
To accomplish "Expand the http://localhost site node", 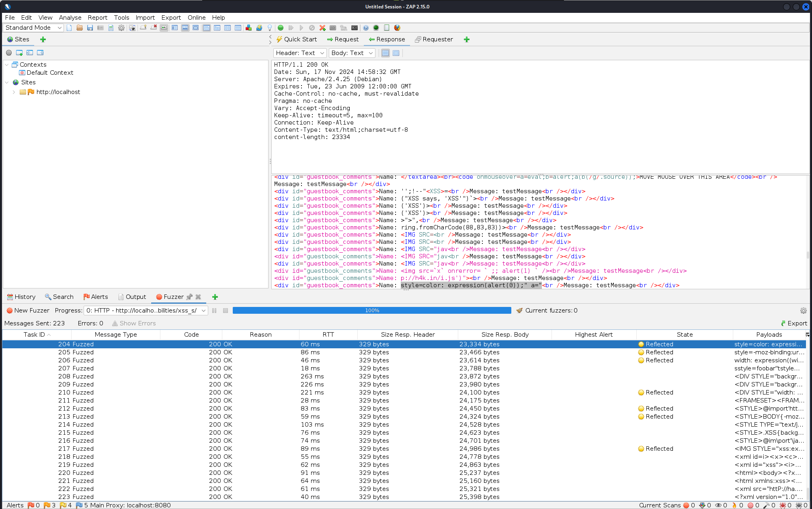I will click(14, 92).
